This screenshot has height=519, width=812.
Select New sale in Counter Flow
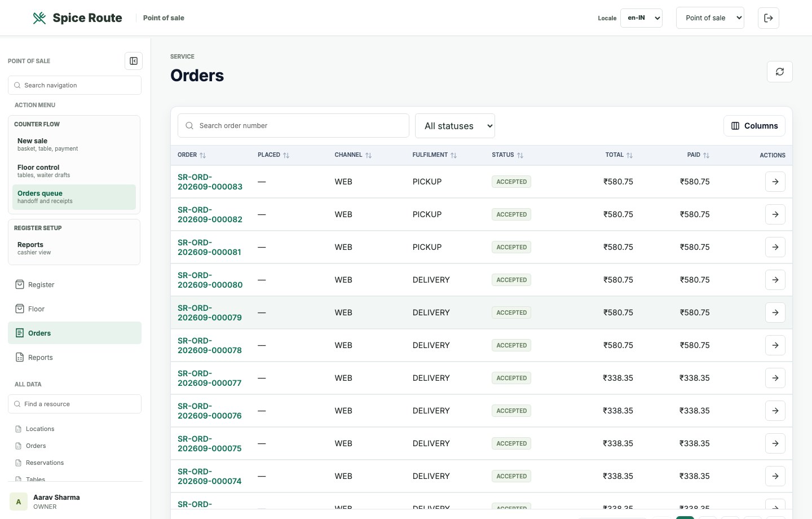click(x=74, y=144)
